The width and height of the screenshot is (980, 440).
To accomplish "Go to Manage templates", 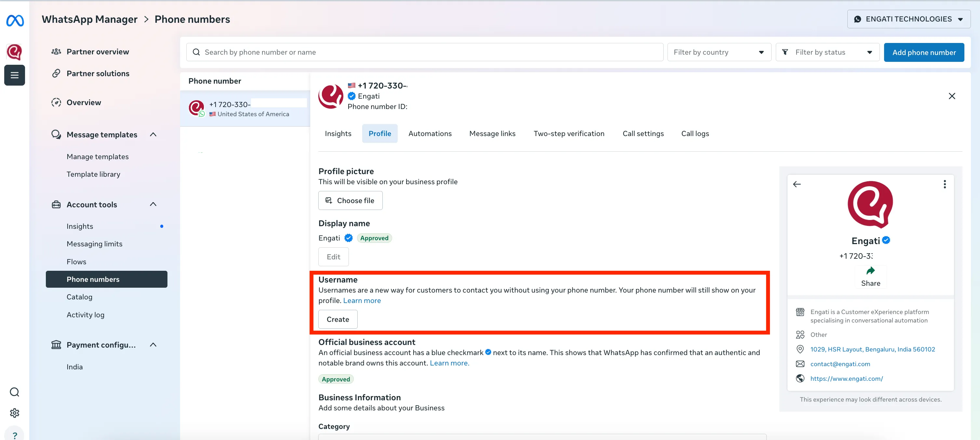I will pyautogui.click(x=98, y=157).
